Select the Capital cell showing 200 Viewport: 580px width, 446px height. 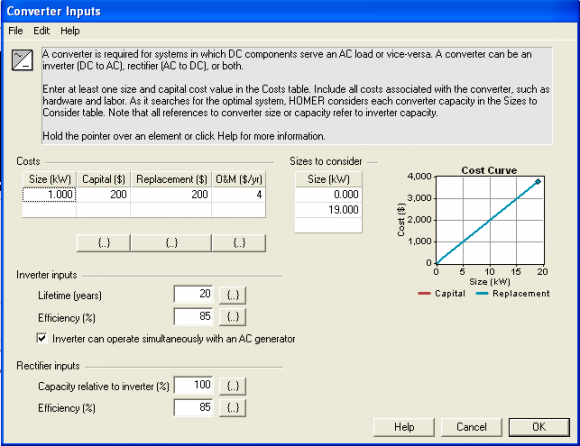coord(104,195)
